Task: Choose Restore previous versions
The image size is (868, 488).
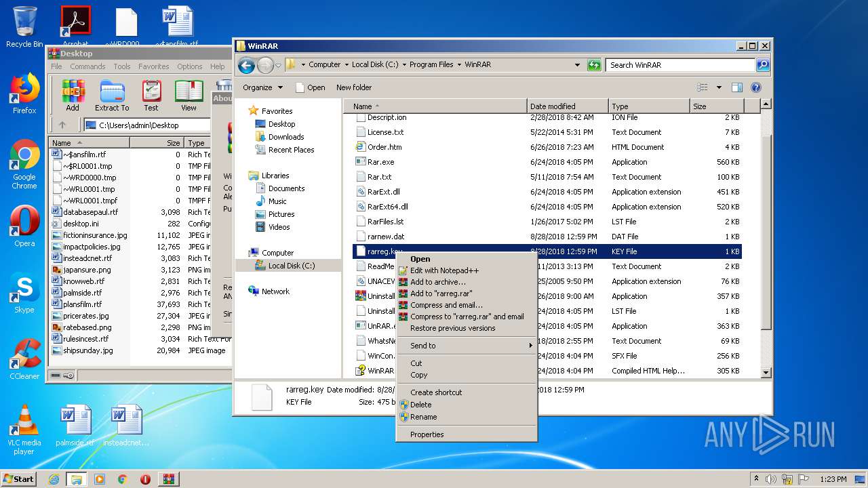Action: pyautogui.click(x=467, y=328)
